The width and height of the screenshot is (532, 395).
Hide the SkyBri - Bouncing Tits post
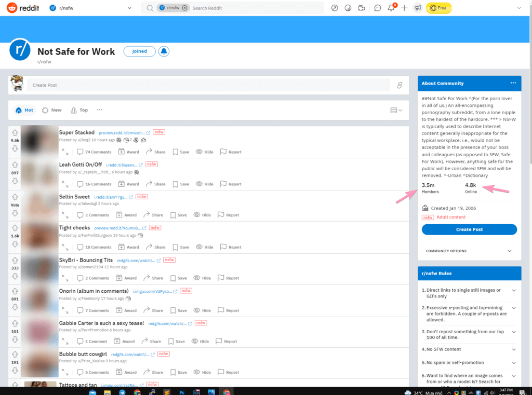[x=202, y=278]
